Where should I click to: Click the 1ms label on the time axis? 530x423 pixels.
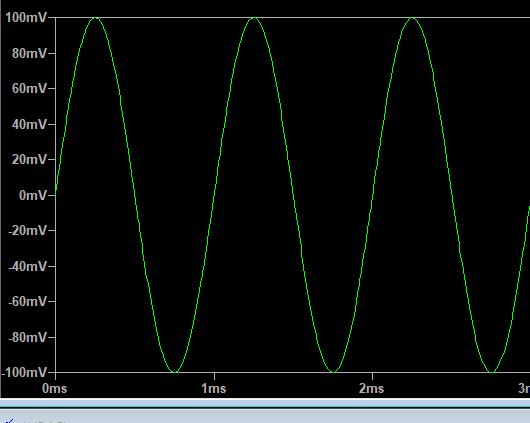(214, 388)
